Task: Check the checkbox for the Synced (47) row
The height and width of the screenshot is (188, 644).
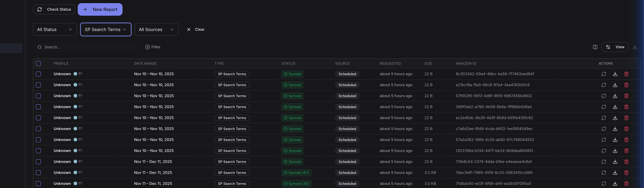Action: point(38,173)
